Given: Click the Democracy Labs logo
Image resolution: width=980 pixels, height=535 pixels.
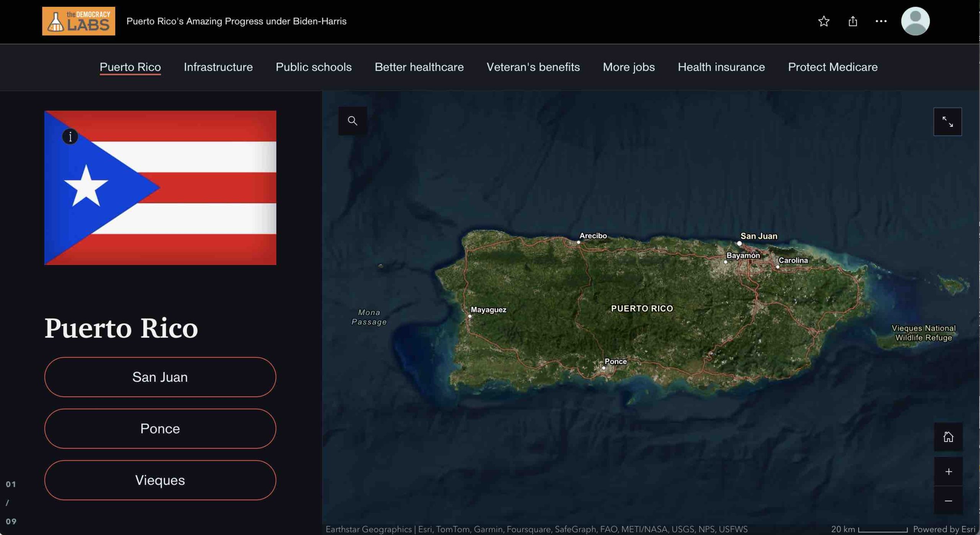Looking at the screenshot, I should tap(78, 21).
